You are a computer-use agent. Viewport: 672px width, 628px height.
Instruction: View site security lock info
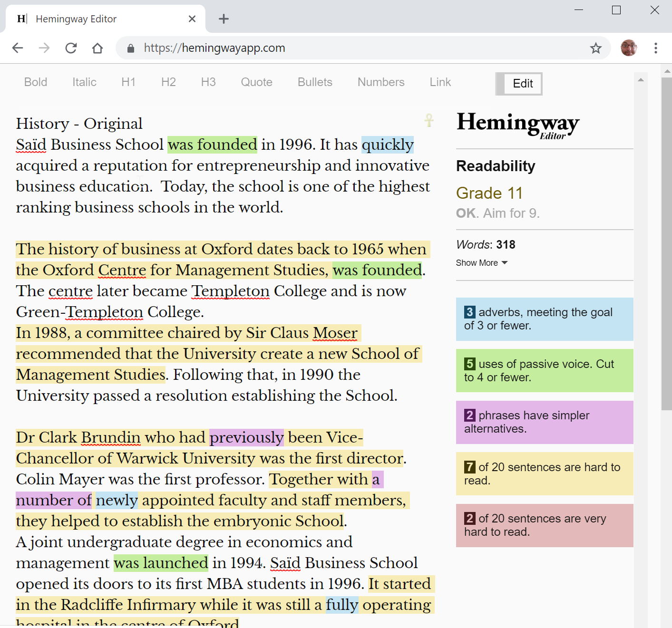pos(131,48)
